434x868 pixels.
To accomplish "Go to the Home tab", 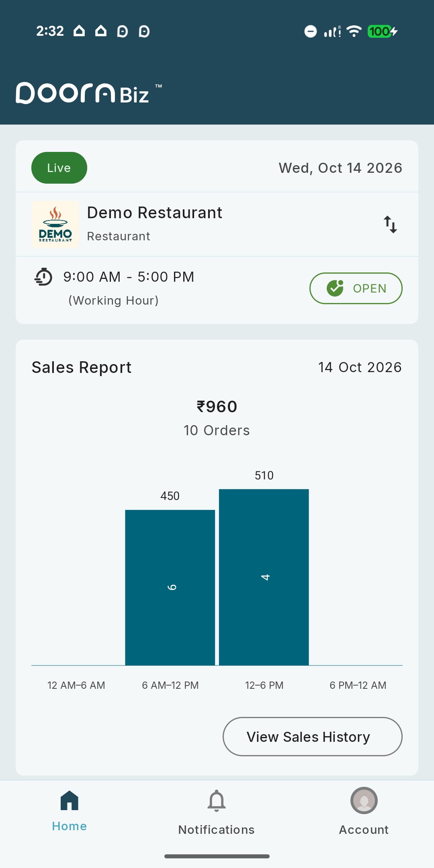I will [70, 811].
